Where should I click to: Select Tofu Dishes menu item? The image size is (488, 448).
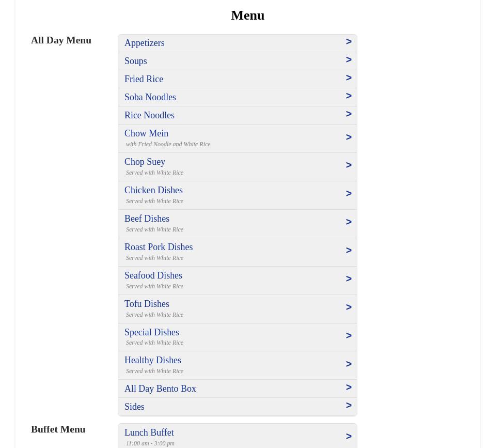[147, 304]
